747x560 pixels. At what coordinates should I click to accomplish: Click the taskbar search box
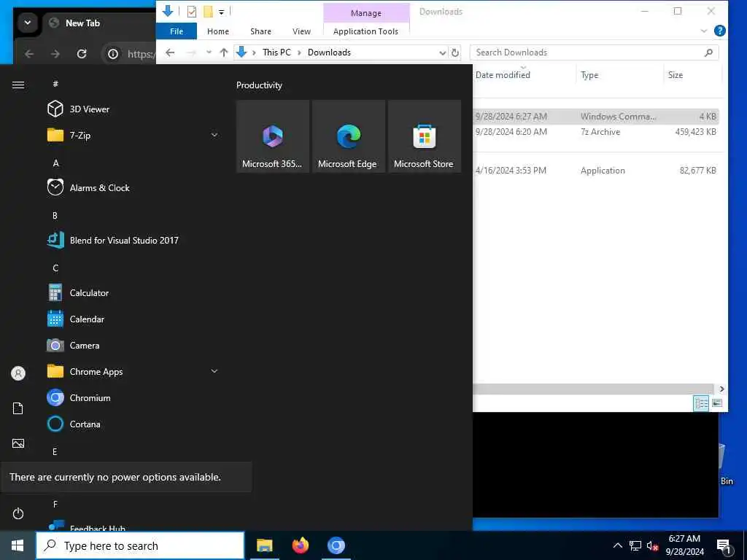click(140, 545)
